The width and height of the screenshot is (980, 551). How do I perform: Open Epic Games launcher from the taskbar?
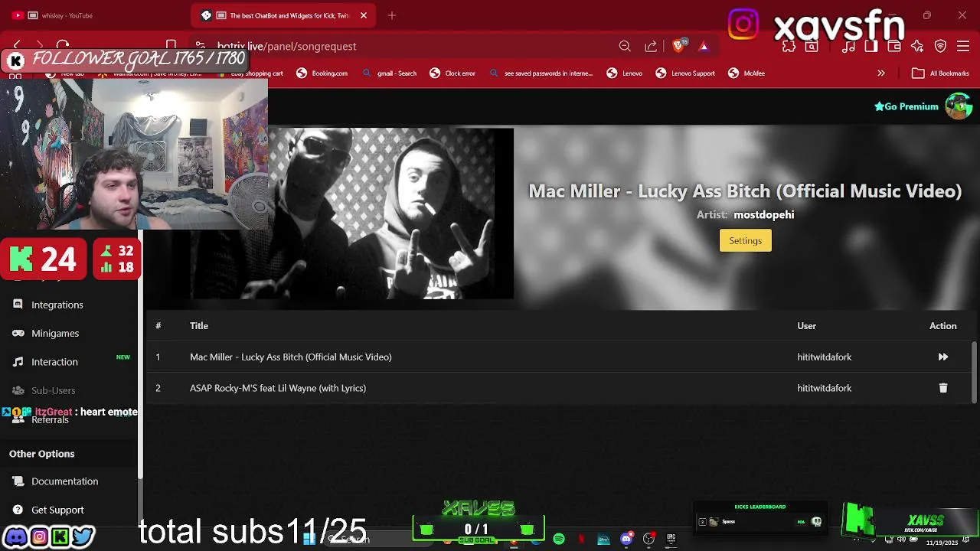pos(671,540)
